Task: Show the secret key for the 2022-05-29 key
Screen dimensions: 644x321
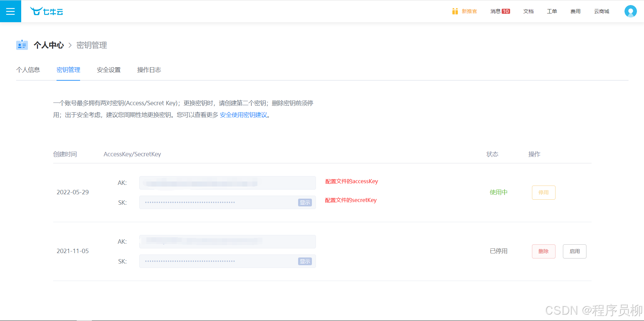Action: (305, 202)
